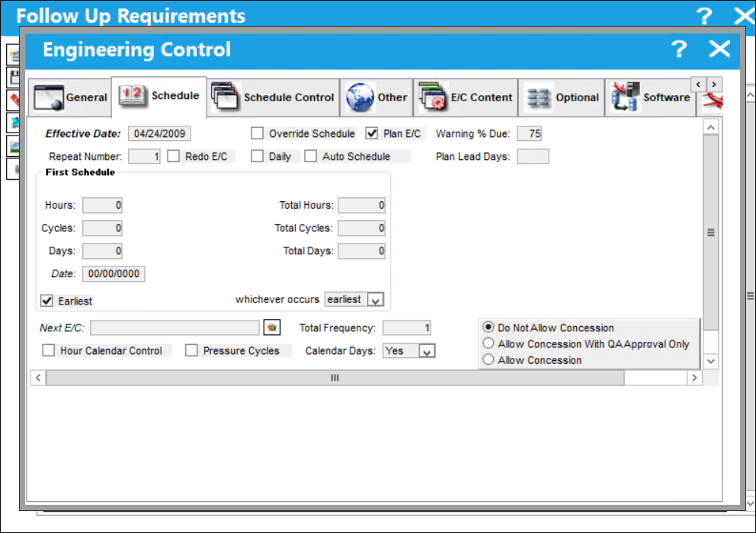The image size is (756, 533).
Task: Open the Other tab
Action: [x=376, y=97]
